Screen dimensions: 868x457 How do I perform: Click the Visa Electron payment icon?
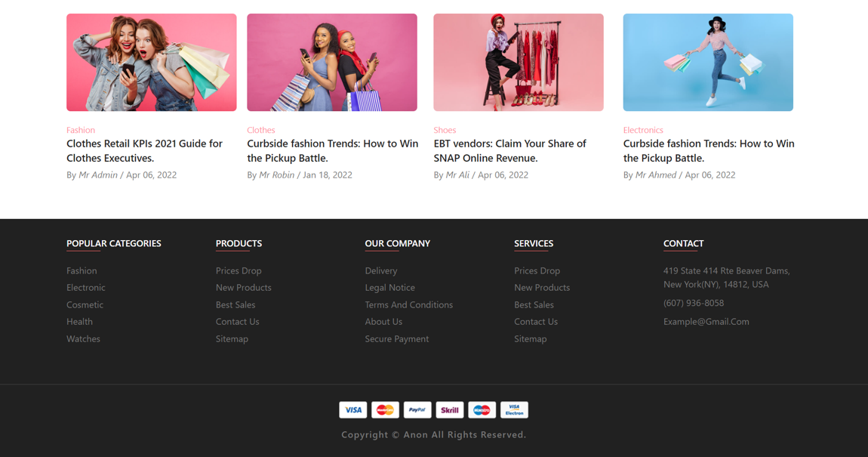tap(514, 410)
